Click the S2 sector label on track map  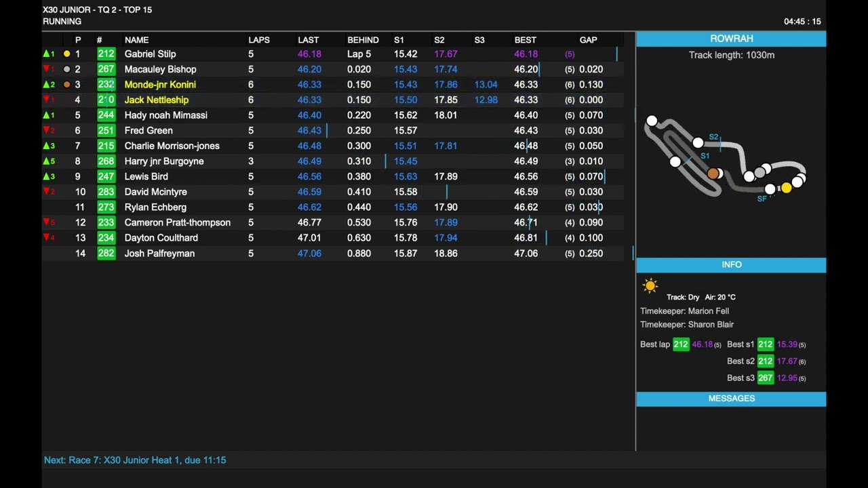713,137
